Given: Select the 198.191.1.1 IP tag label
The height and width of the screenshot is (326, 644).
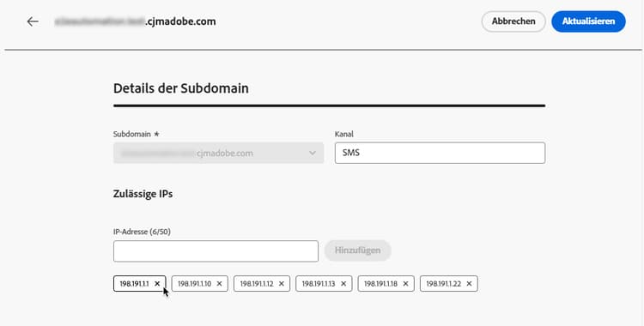Looking at the screenshot, I should click(134, 283).
